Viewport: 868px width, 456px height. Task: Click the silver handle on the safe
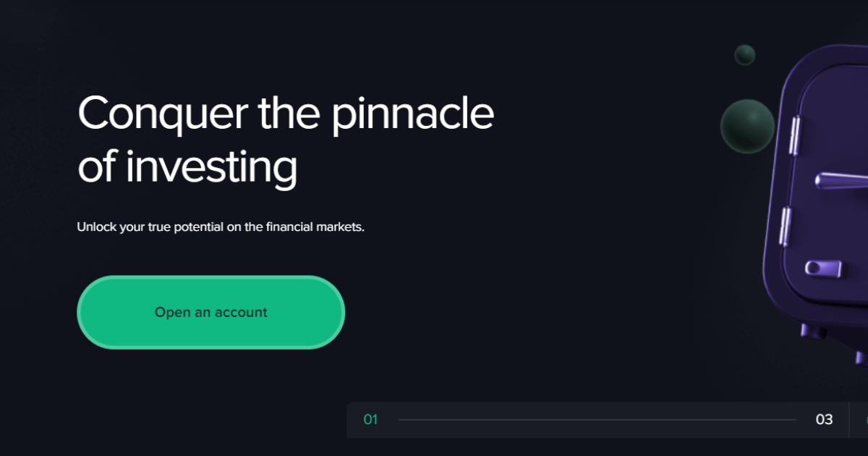pyautogui.click(x=843, y=180)
